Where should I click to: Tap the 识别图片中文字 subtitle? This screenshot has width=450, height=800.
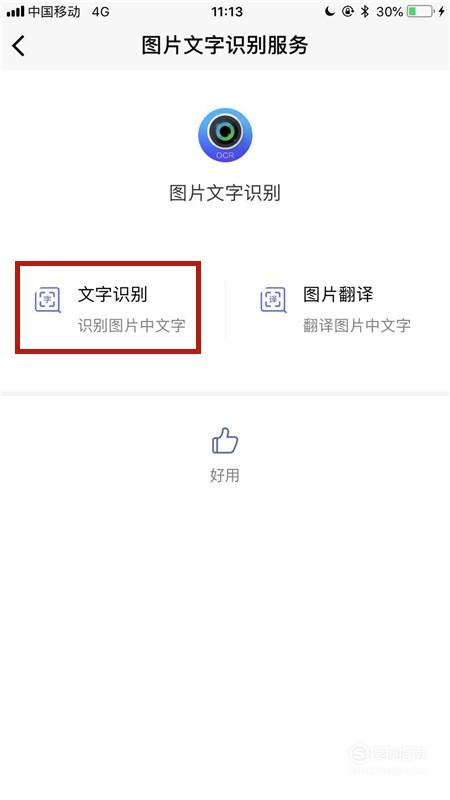pyautogui.click(x=131, y=326)
